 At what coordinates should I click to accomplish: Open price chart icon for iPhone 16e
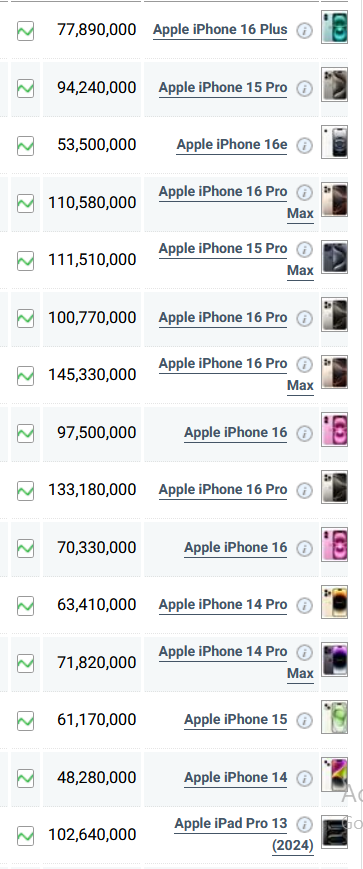click(x=25, y=146)
